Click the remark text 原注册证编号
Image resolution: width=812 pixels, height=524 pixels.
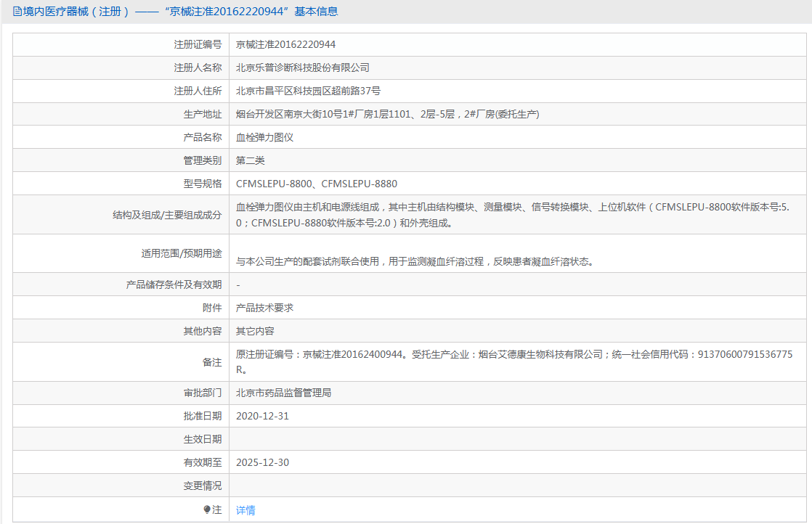tap(514, 362)
